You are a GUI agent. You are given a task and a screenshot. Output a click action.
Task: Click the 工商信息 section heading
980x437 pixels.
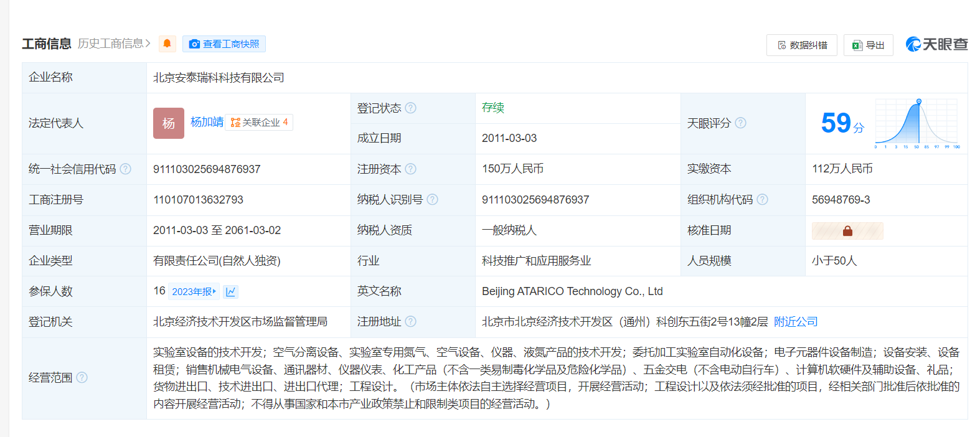[x=47, y=44]
